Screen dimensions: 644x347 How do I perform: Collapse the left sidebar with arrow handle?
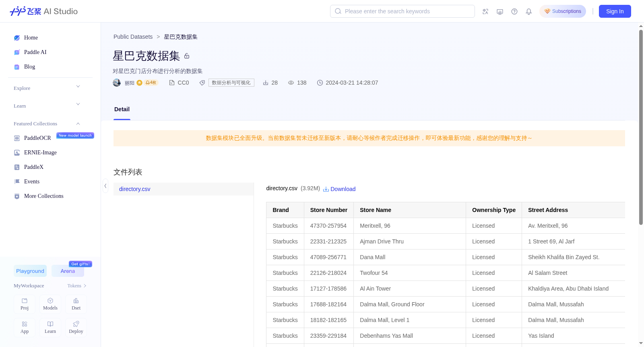click(105, 186)
